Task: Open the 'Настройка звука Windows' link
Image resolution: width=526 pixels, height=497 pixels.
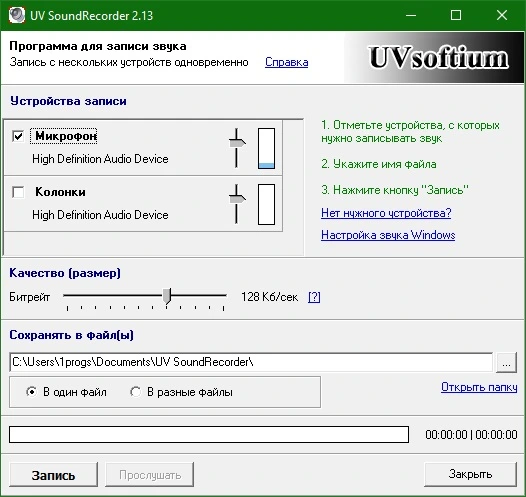Action: (388, 235)
